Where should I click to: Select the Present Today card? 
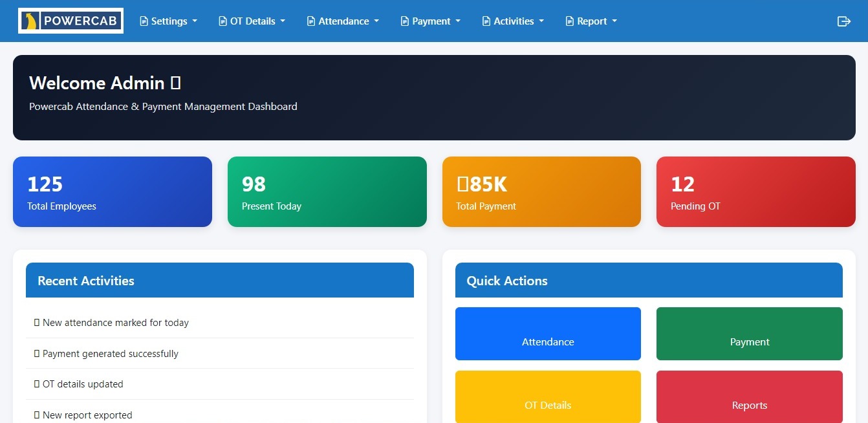327,191
